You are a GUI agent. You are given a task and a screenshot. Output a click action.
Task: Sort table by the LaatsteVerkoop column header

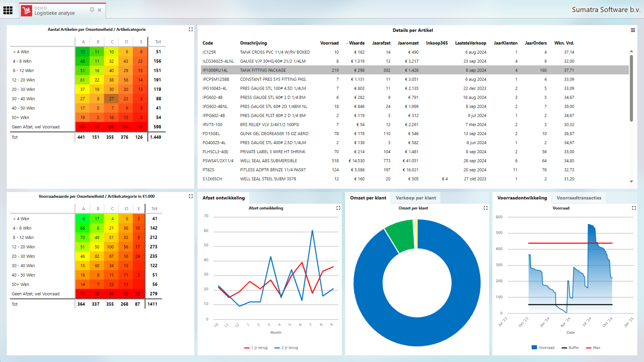[471, 43]
